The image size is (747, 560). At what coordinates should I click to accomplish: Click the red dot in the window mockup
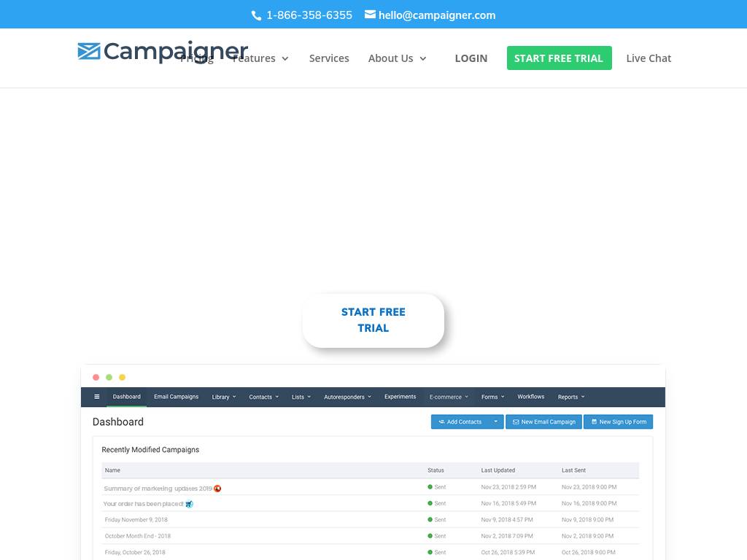[96, 377]
